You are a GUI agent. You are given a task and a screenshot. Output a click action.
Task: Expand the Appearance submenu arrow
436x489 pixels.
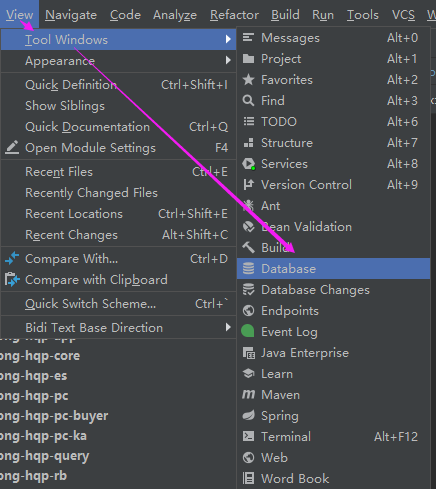coord(228,60)
